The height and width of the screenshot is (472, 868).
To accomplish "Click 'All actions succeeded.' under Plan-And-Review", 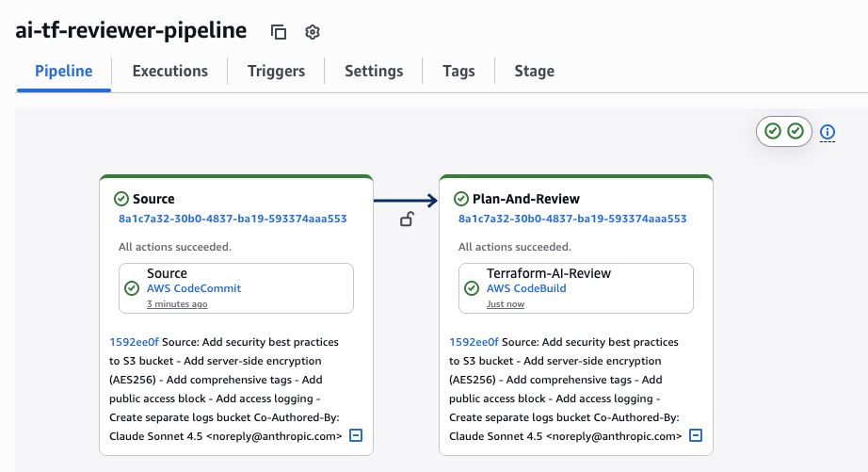I will pyautogui.click(x=515, y=247).
